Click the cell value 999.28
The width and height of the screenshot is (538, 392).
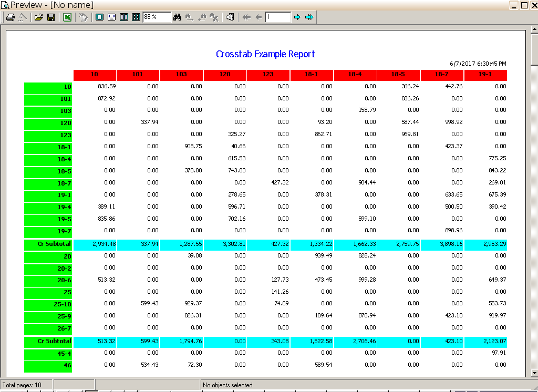pos(367,280)
